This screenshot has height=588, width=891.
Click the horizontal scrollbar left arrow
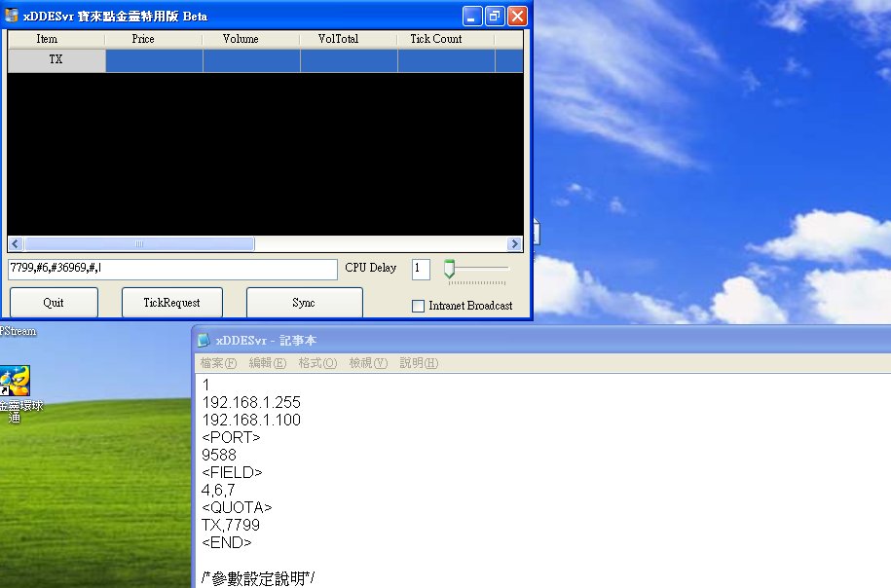[x=16, y=243]
